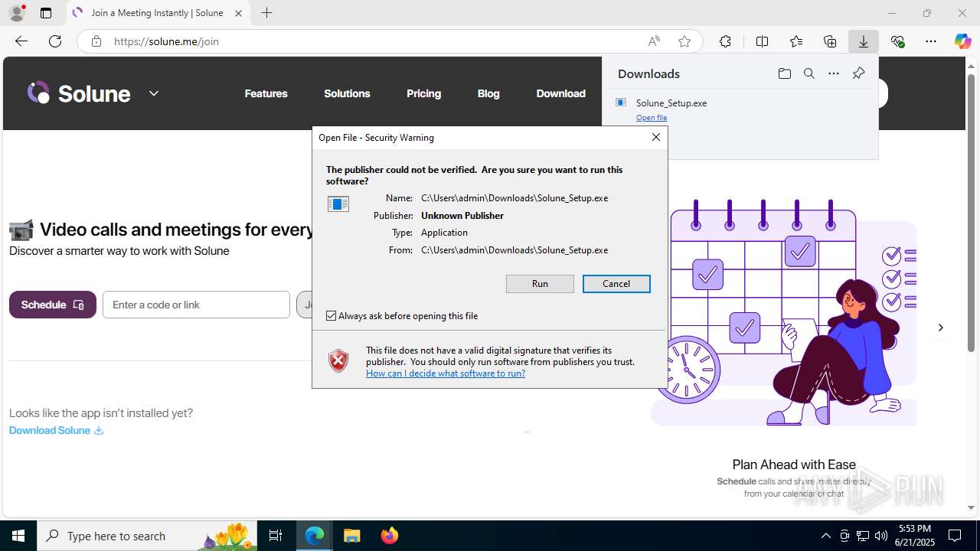The image size is (980, 551).
Task: Open the tab actions menu icon
Action: point(46,13)
